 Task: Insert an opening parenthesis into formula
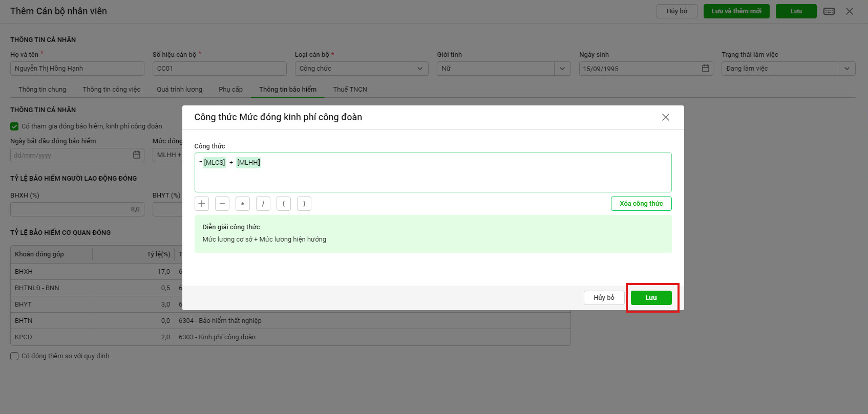(284, 204)
